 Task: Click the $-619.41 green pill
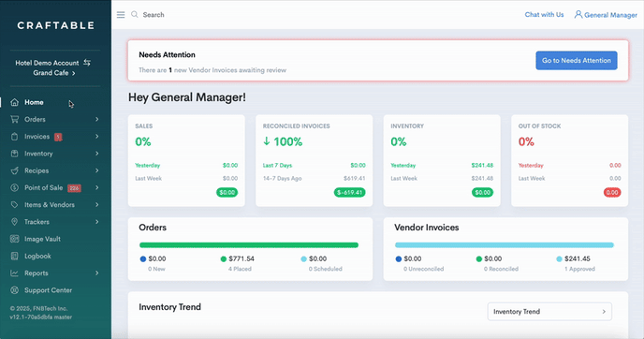pyautogui.click(x=349, y=192)
